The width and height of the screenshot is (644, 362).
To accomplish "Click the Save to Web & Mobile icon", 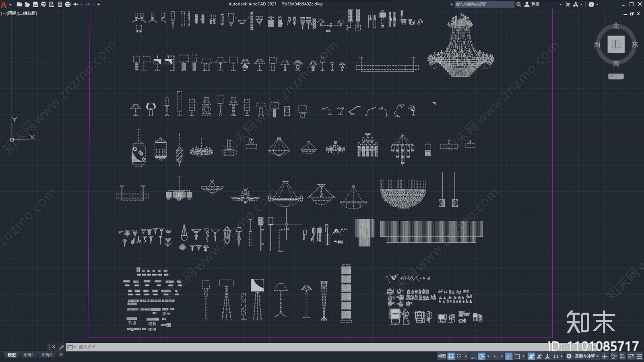I will point(60,4).
